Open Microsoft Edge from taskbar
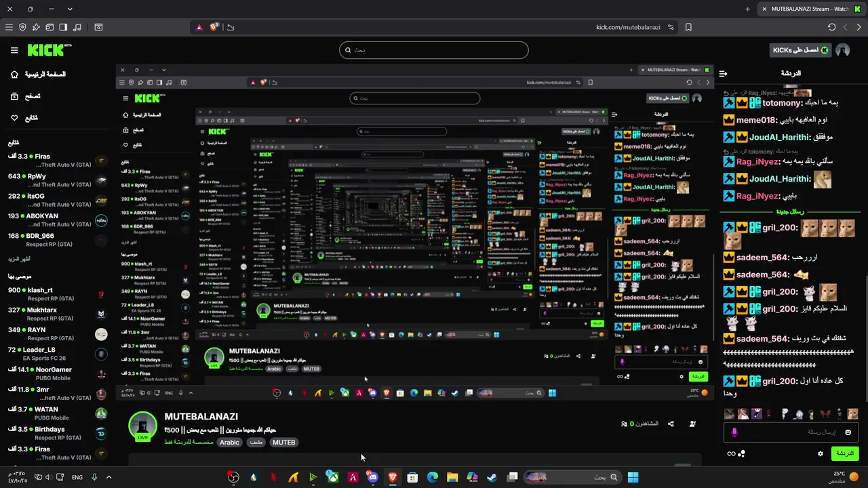Viewport: 868px width, 488px height. tap(432, 477)
